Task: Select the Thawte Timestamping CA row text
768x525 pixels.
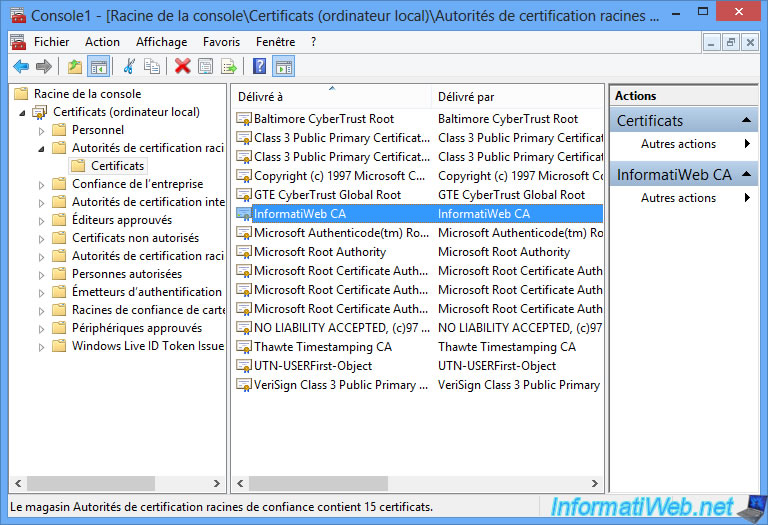Action: 323,347
